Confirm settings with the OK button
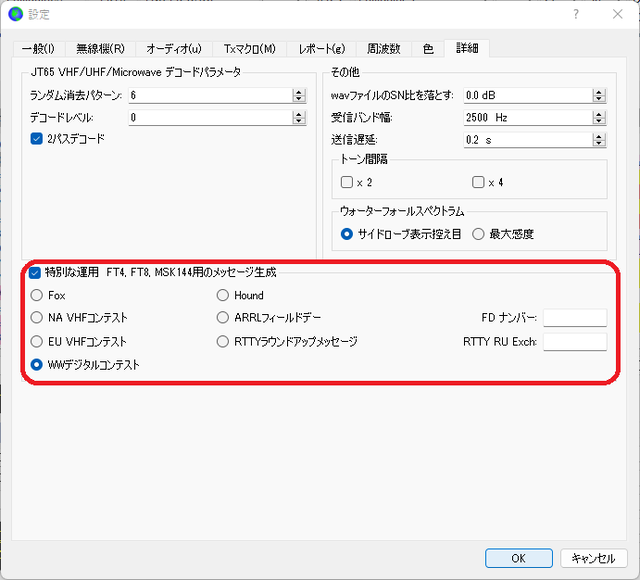The height and width of the screenshot is (580, 640). (x=519, y=558)
